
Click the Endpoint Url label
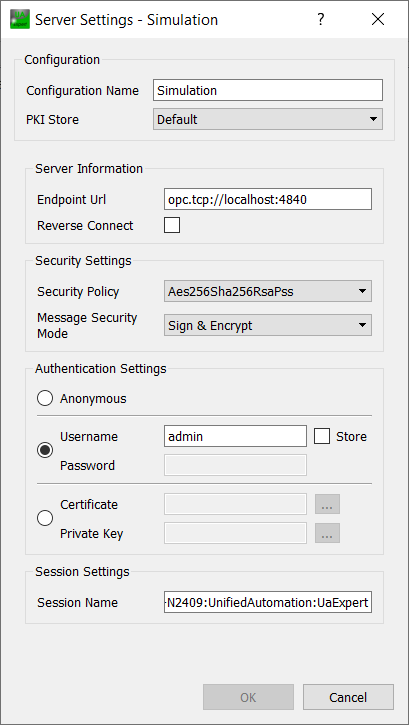coord(71,200)
